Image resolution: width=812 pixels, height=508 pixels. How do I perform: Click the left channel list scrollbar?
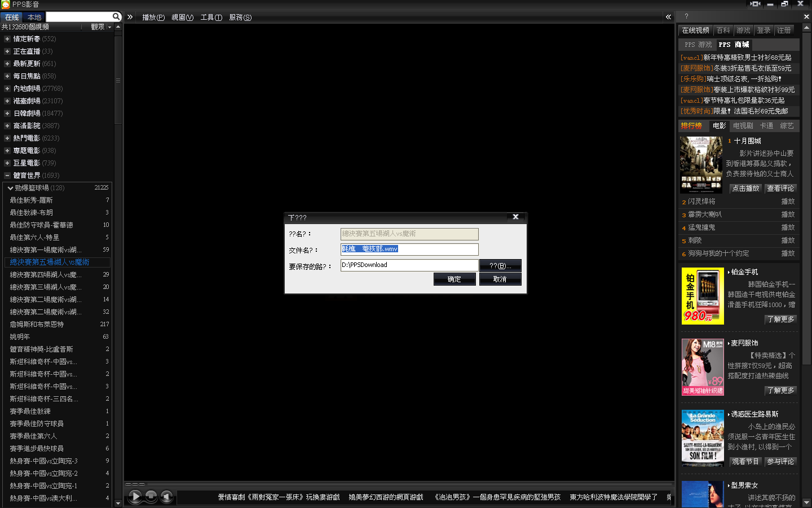coord(118,79)
